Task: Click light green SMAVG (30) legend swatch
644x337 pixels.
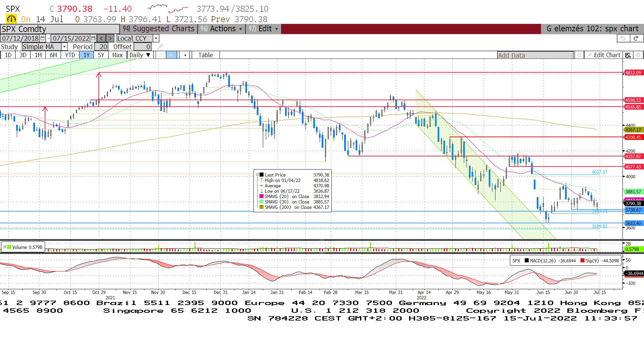Action: [261, 202]
